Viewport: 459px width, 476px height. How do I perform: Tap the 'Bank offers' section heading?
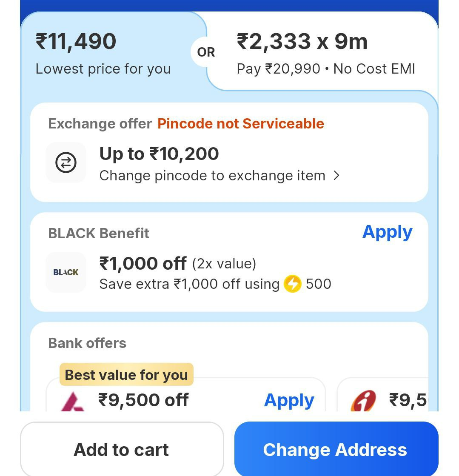[87, 343]
